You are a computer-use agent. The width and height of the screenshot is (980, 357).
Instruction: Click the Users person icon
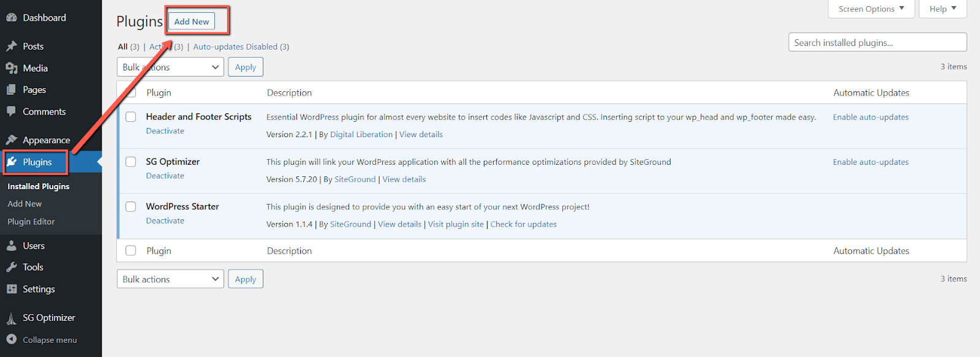12,246
